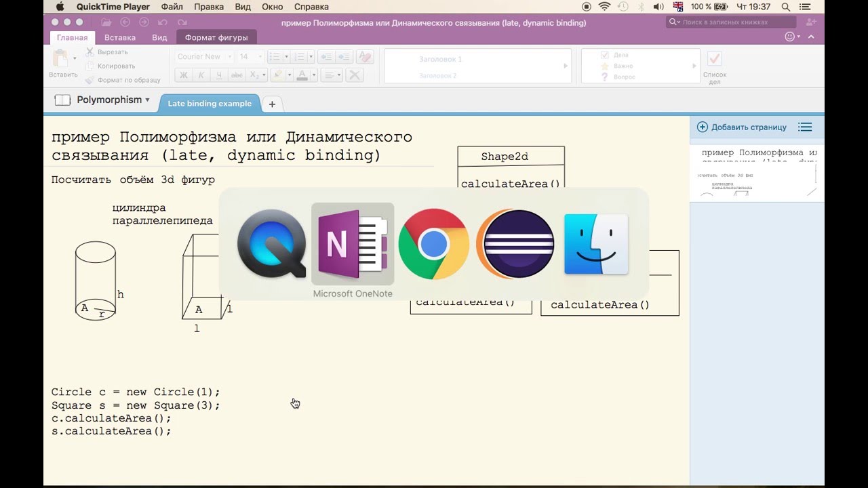The height and width of the screenshot is (488, 868).
Task: Click the Bluetooth menu bar icon
Action: (641, 7)
